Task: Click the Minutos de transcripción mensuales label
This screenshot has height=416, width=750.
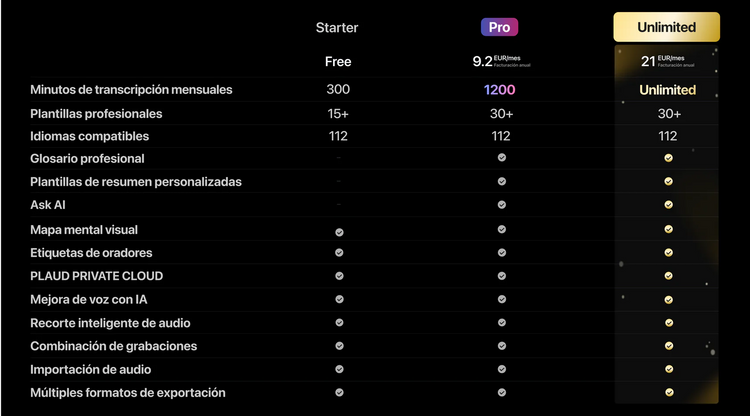Action: click(x=131, y=90)
